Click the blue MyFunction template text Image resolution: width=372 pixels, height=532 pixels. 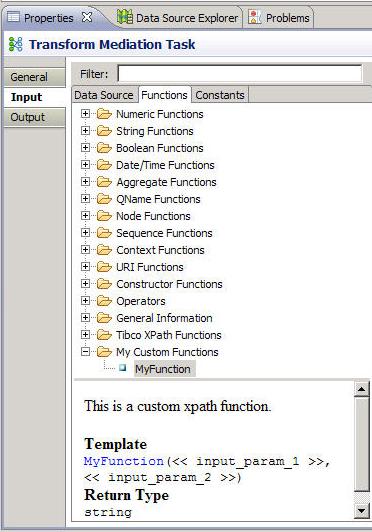click(x=124, y=461)
